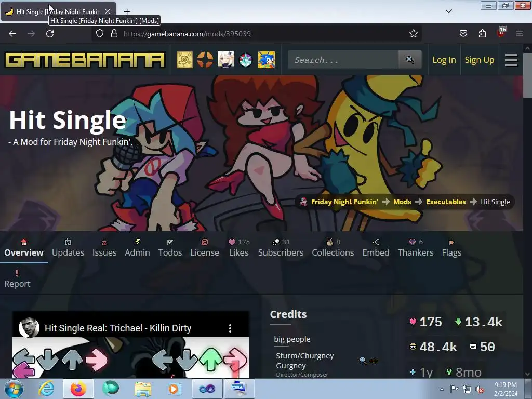This screenshot has width=532, height=399.
Task: Open the anime girl game icon
Action: pyautogui.click(x=225, y=60)
